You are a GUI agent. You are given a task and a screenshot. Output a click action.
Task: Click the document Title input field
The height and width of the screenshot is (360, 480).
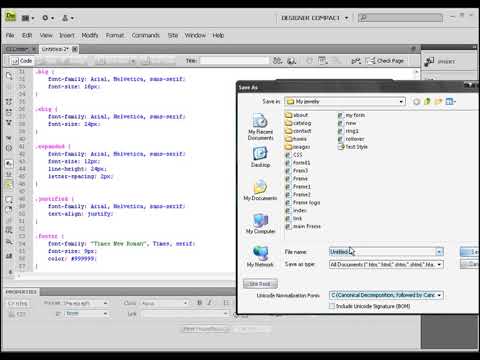(x=234, y=61)
